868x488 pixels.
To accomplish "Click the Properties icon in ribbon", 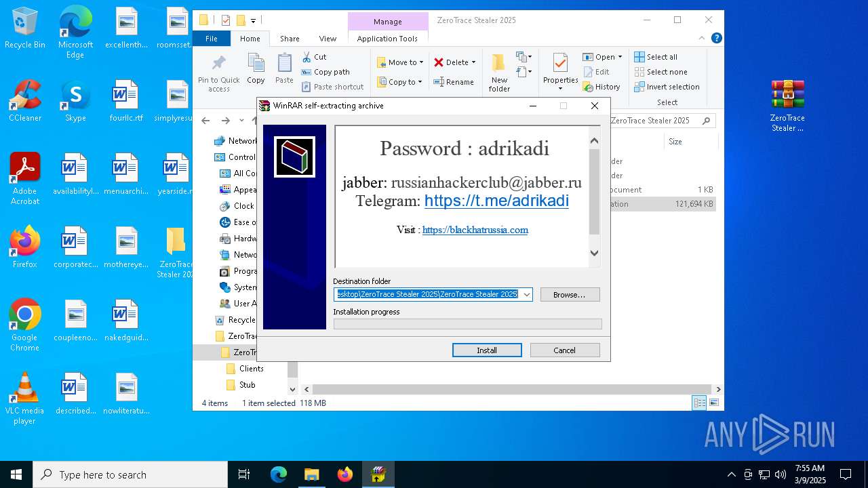I will click(x=560, y=64).
